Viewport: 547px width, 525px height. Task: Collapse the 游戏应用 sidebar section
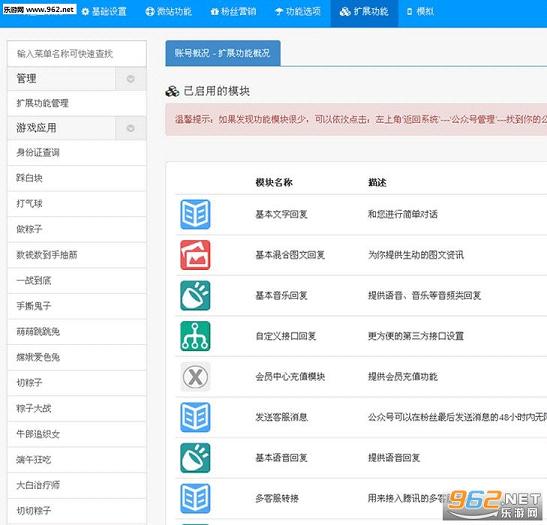point(130,128)
